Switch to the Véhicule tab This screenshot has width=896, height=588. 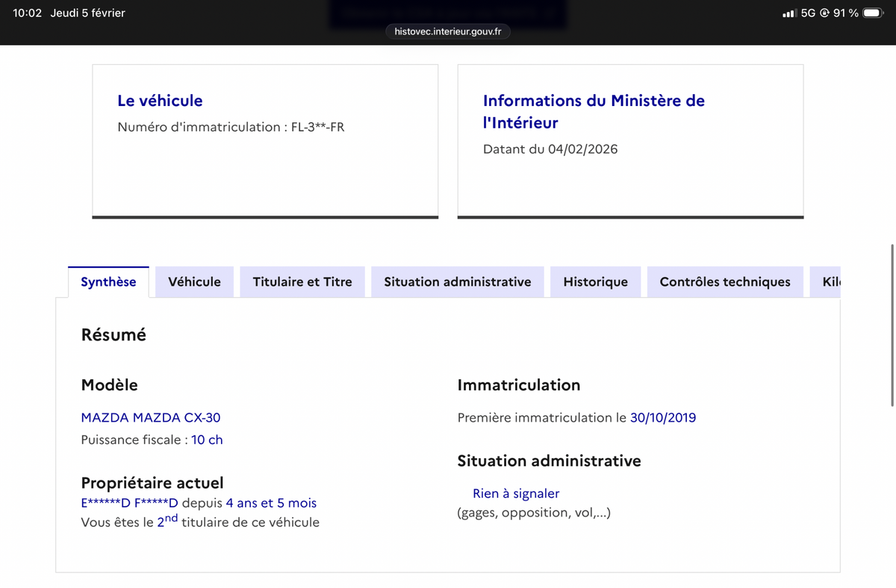point(194,282)
